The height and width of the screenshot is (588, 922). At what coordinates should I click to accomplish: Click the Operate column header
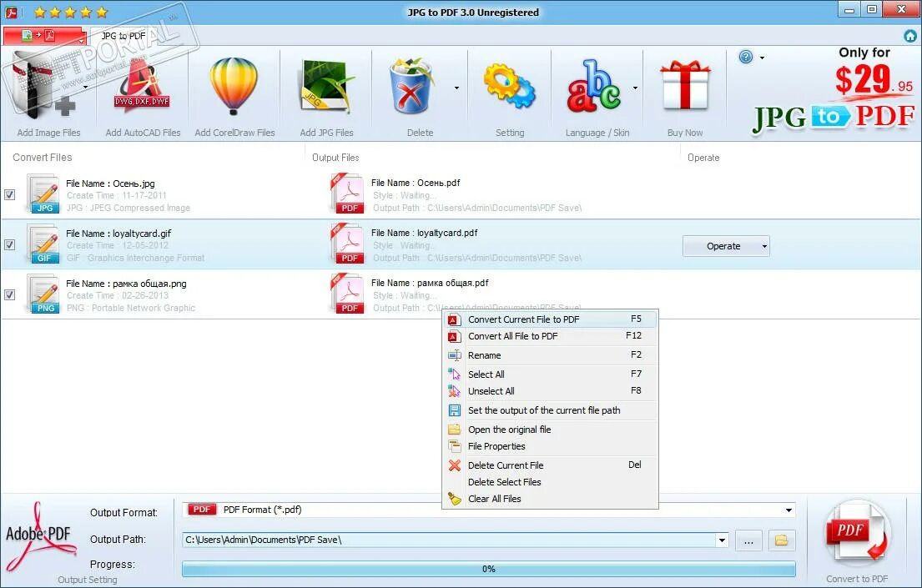click(703, 158)
